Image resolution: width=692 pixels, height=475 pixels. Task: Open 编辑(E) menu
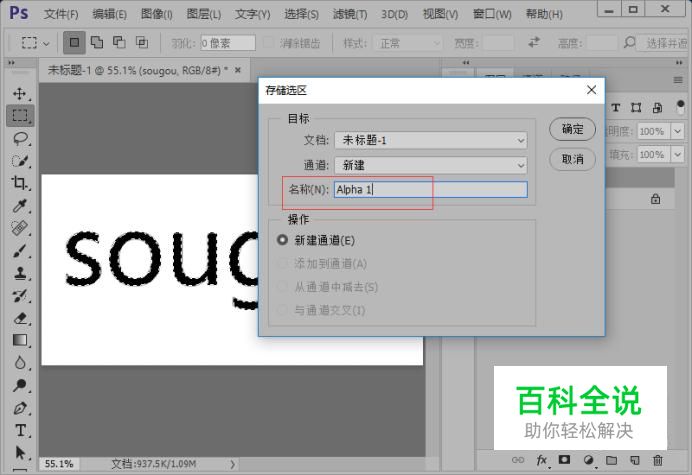(x=109, y=14)
